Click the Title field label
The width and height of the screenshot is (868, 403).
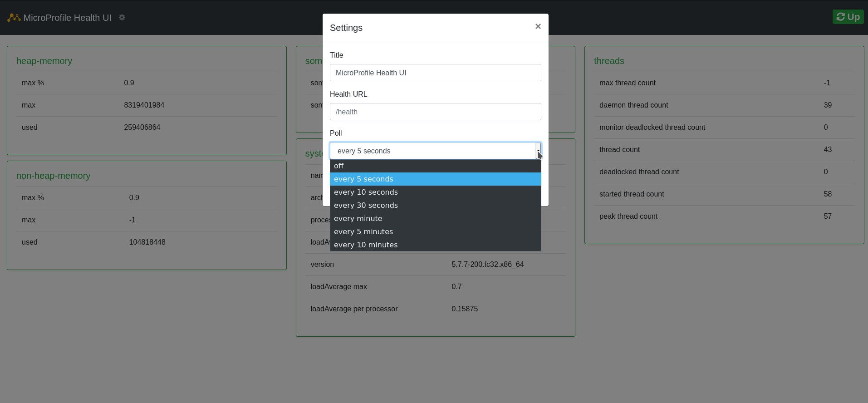(337, 55)
